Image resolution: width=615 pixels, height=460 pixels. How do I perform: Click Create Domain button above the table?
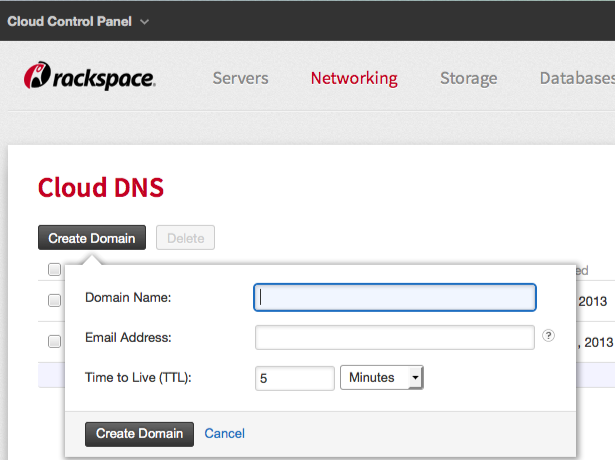pos(92,238)
